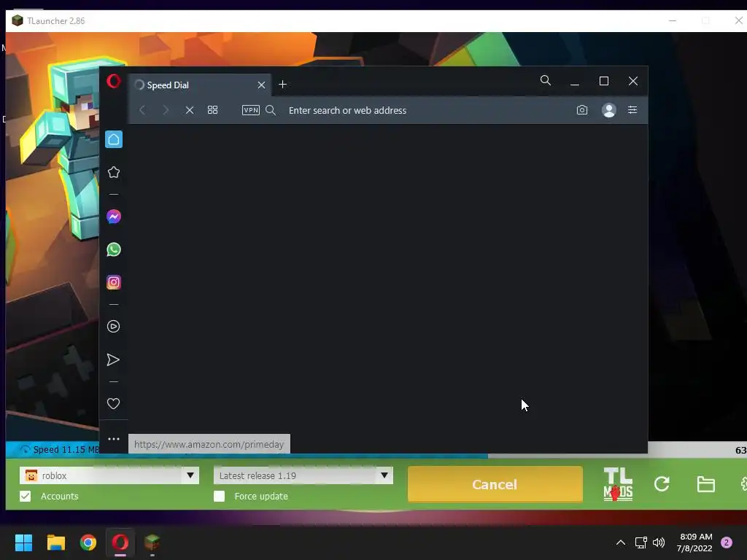Minimize the TLauncher 2.86 window
The image size is (747, 560).
tap(673, 21)
